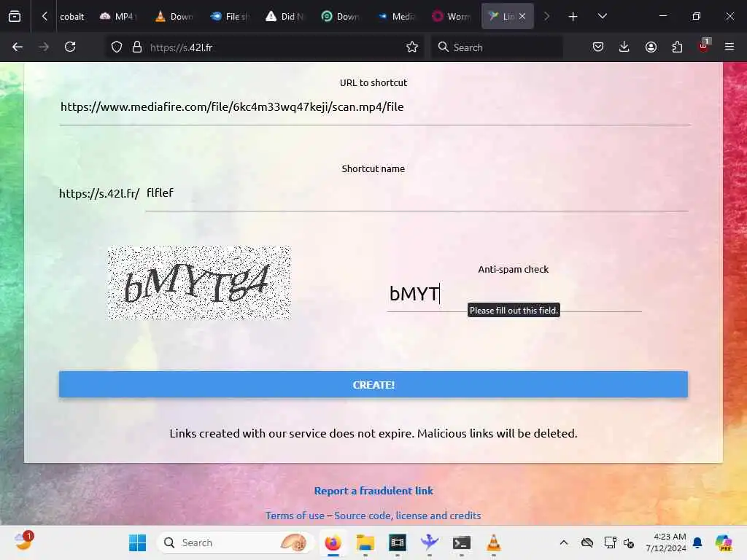Open the Downloads panel
This screenshot has width=747, height=560.
(624, 47)
